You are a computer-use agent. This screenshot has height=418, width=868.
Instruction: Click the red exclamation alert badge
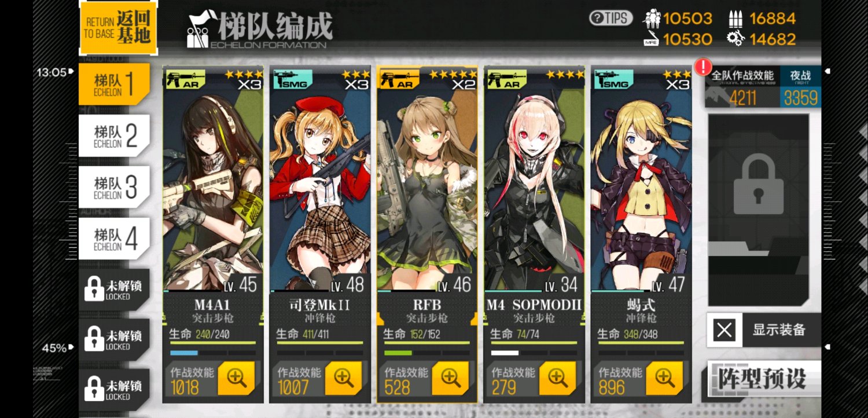pyautogui.click(x=703, y=67)
